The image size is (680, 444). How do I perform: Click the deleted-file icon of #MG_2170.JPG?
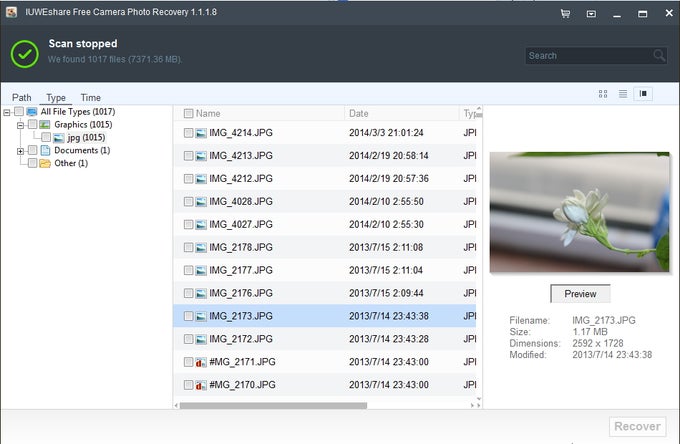click(201, 385)
